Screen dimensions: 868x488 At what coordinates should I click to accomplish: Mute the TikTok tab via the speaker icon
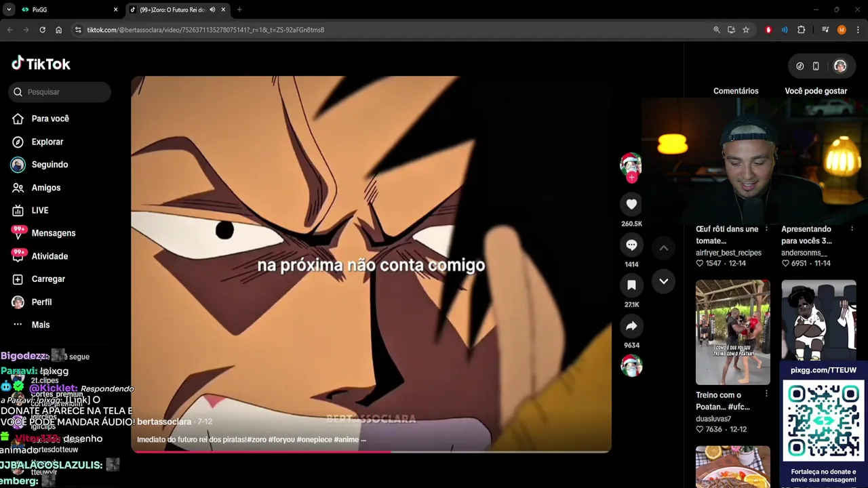pos(212,9)
